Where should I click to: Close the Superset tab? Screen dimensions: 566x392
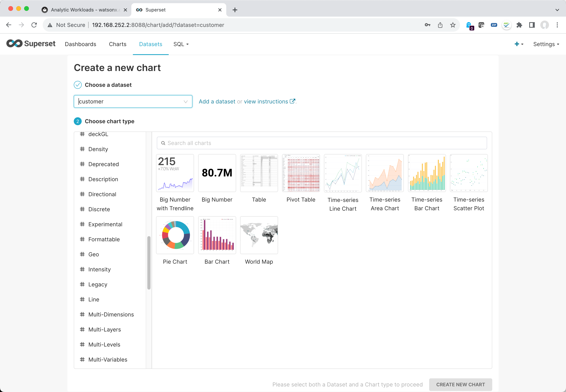[220, 10]
